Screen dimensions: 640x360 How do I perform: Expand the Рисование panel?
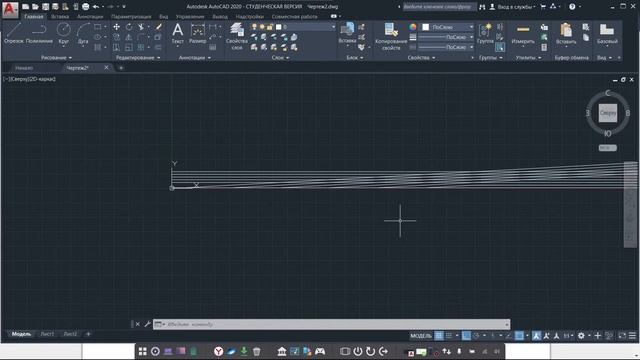56,58
